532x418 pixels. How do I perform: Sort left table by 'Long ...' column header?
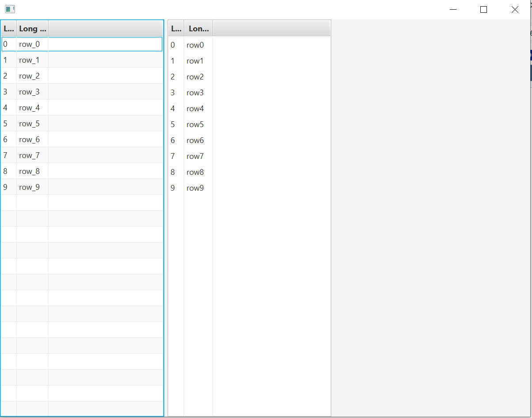pos(32,29)
